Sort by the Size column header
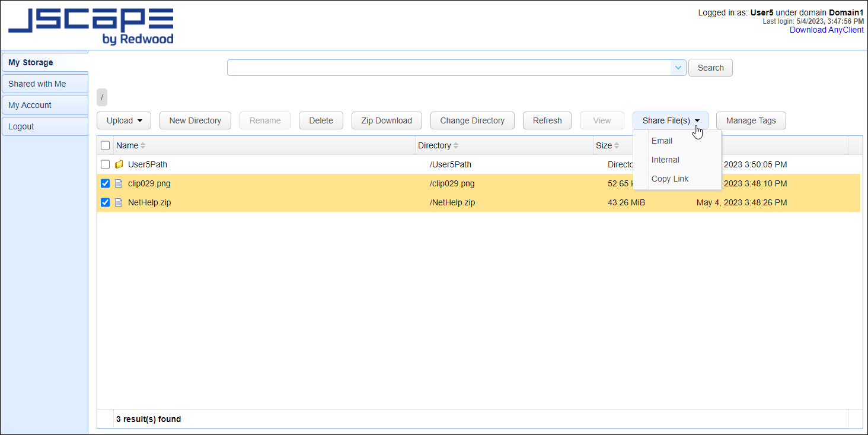 pyautogui.click(x=604, y=145)
